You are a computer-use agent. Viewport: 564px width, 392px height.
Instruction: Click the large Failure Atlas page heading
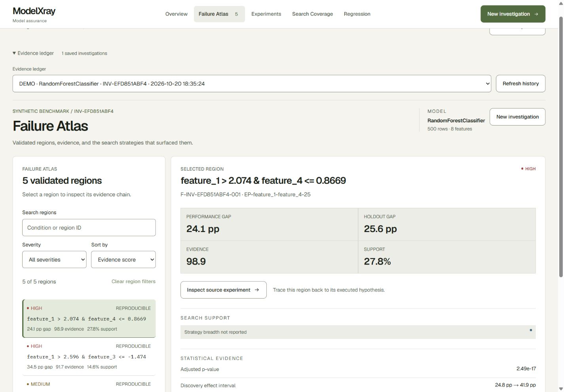point(50,126)
